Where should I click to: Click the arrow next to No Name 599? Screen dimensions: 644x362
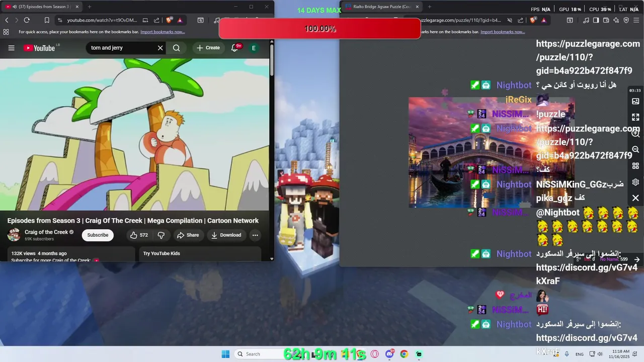[x=637, y=259]
